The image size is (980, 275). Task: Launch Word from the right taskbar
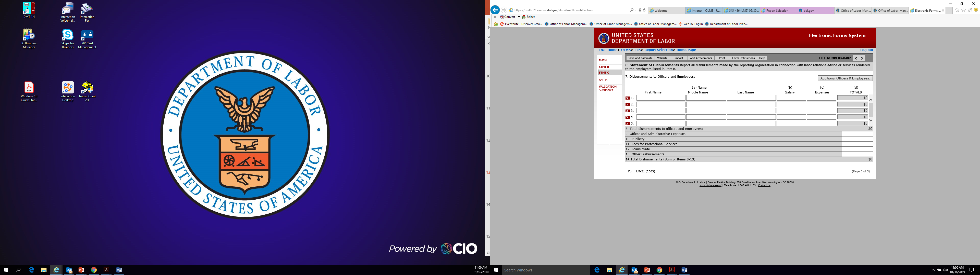pyautogui.click(x=684, y=270)
